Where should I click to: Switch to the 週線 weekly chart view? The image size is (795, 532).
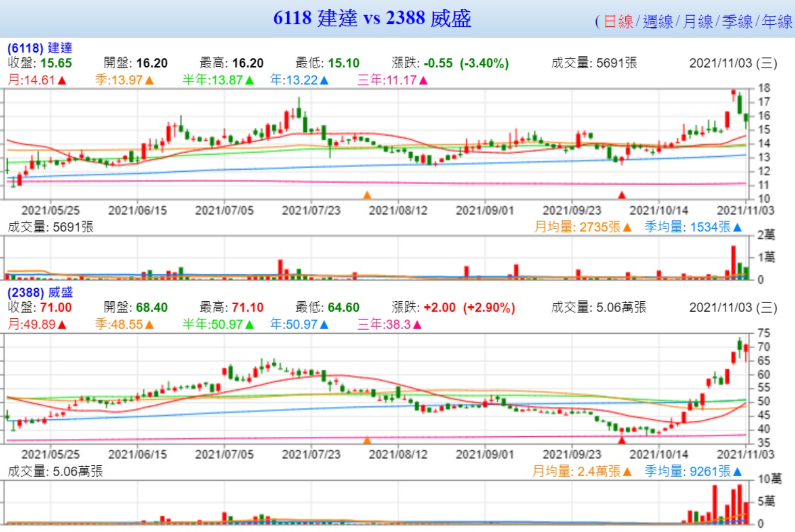click(x=657, y=21)
